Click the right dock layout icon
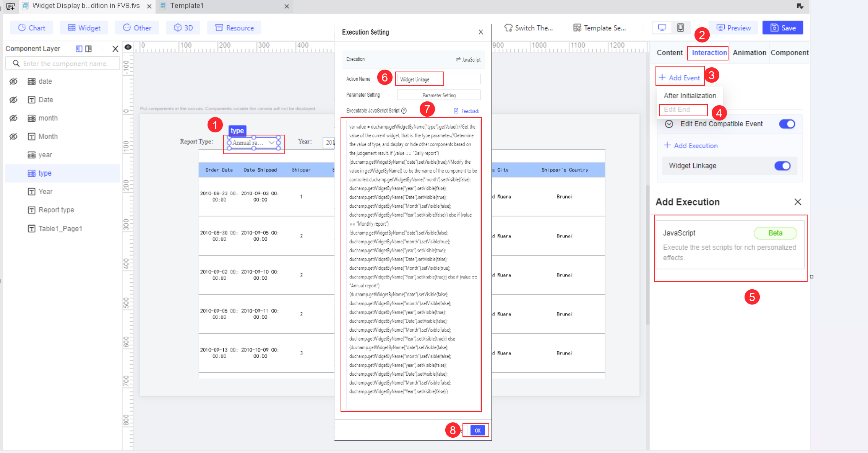Image resolution: width=868 pixels, height=453 pixels. point(88,49)
